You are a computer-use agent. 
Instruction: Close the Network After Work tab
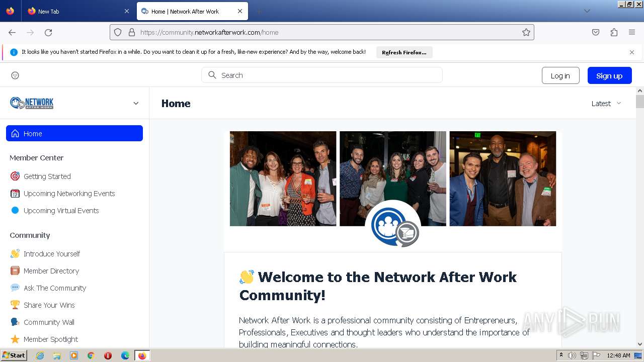[x=240, y=11]
